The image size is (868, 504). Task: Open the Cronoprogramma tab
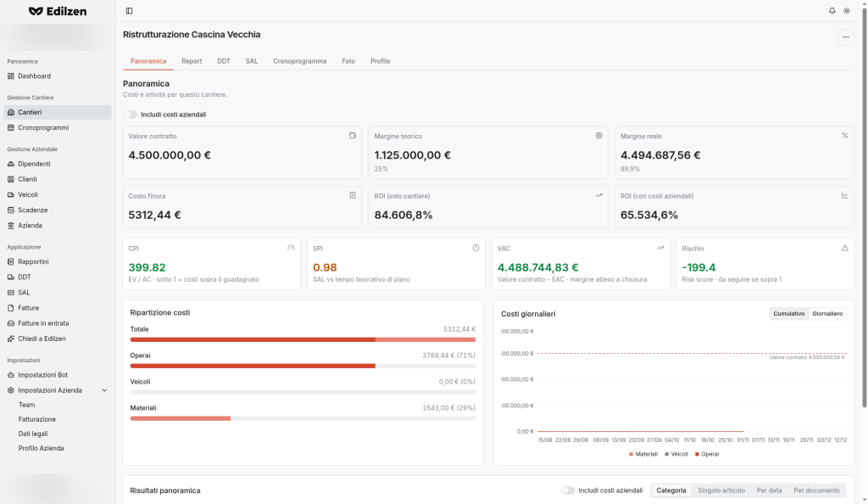pyautogui.click(x=299, y=61)
